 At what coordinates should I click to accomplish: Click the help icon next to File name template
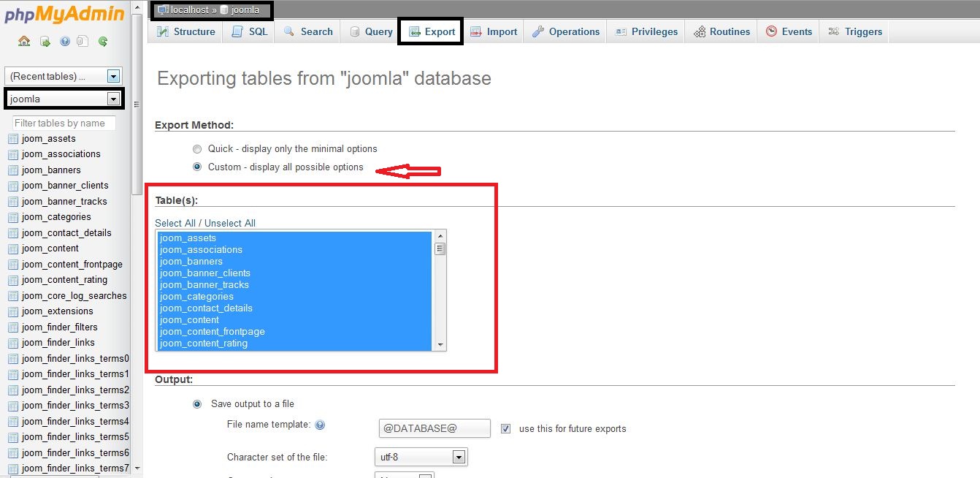pos(320,425)
